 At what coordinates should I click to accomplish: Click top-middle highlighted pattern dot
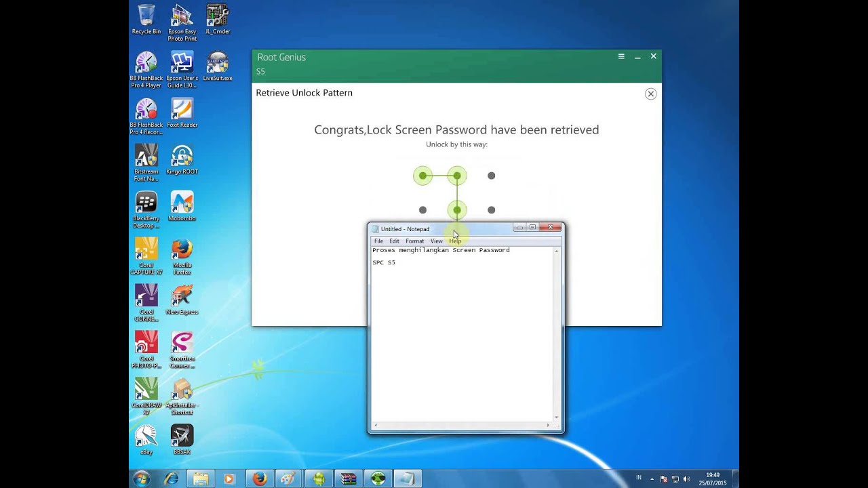tap(457, 176)
